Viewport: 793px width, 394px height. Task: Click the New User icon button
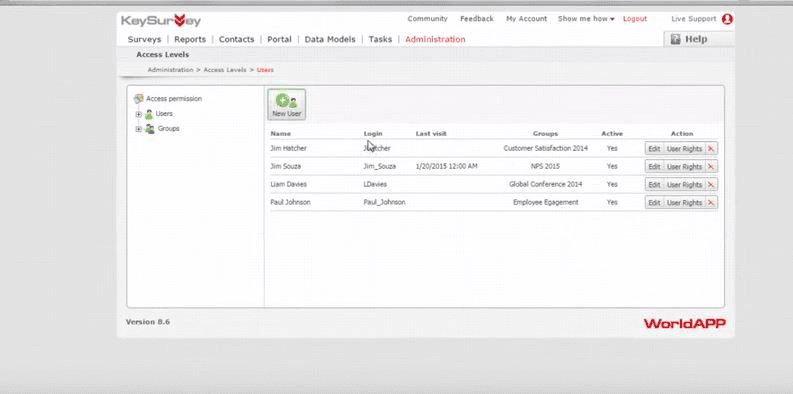pos(286,105)
